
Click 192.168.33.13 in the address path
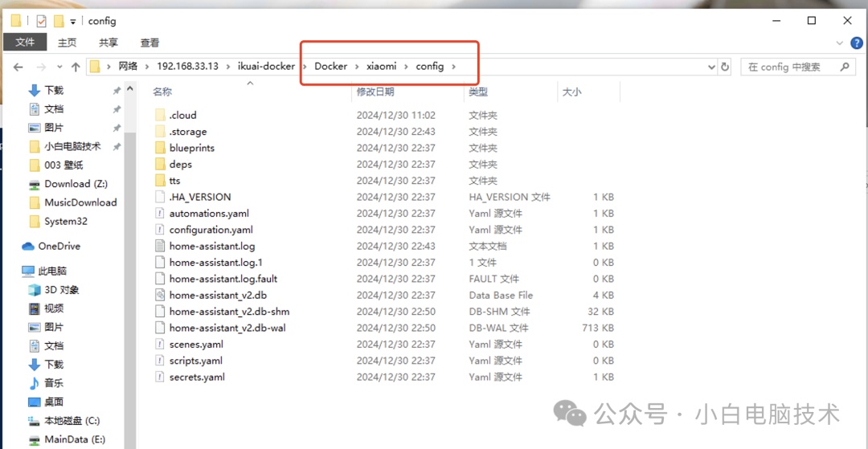click(x=187, y=67)
